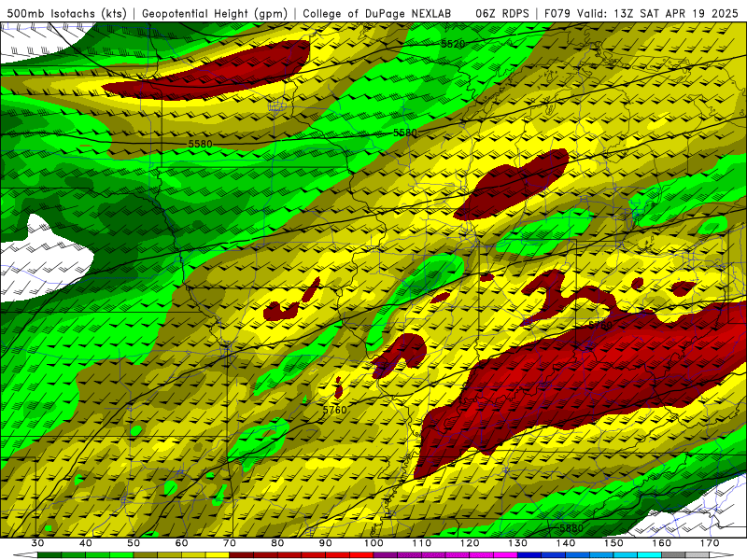Click the "500mb Isotachs (kts)" title text
This screenshot has width=747, height=560.
tap(66, 13)
